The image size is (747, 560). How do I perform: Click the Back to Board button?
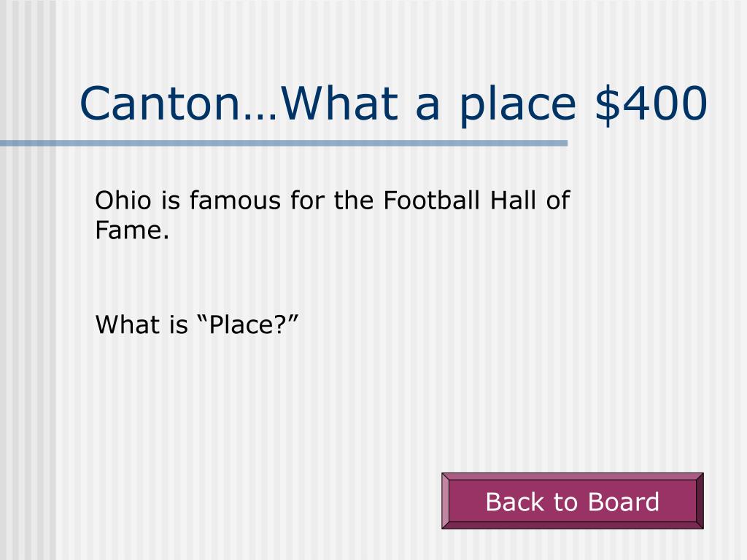point(572,501)
